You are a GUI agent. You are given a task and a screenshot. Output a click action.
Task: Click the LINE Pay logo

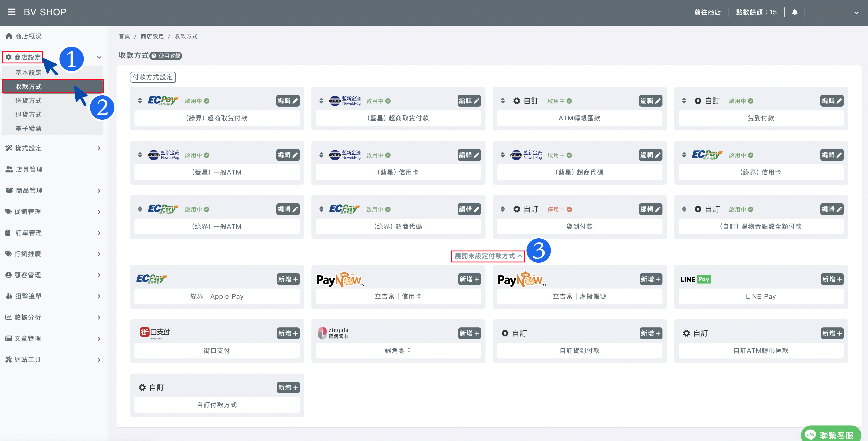[696, 279]
